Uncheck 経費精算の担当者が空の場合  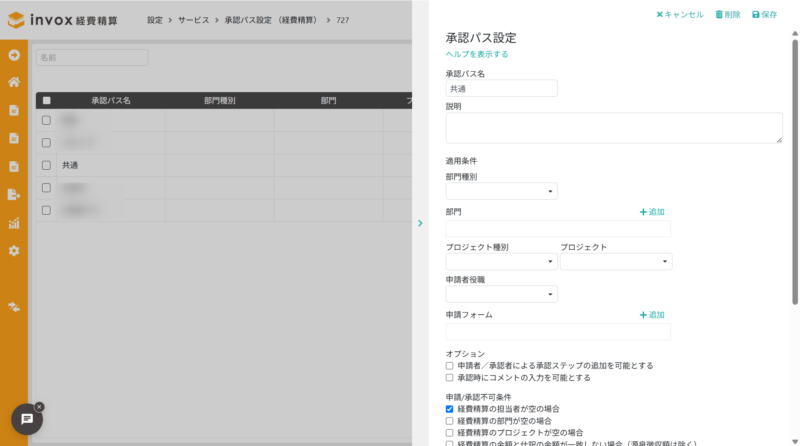pyautogui.click(x=449, y=409)
